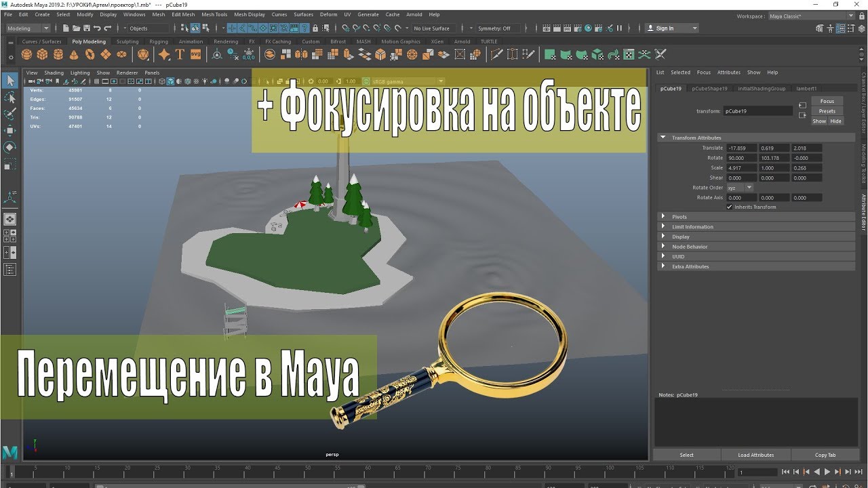Create a polygon plane from shelf
The width and height of the screenshot is (868, 488).
105,54
